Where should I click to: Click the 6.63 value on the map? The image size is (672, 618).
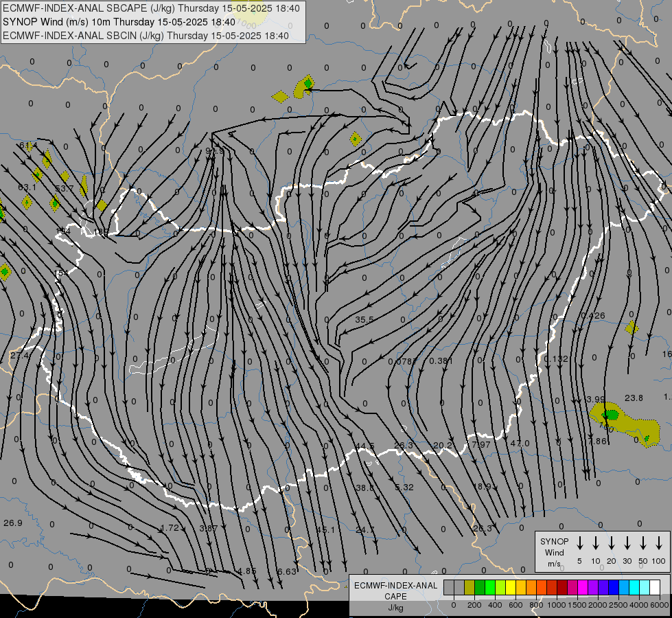(287, 572)
